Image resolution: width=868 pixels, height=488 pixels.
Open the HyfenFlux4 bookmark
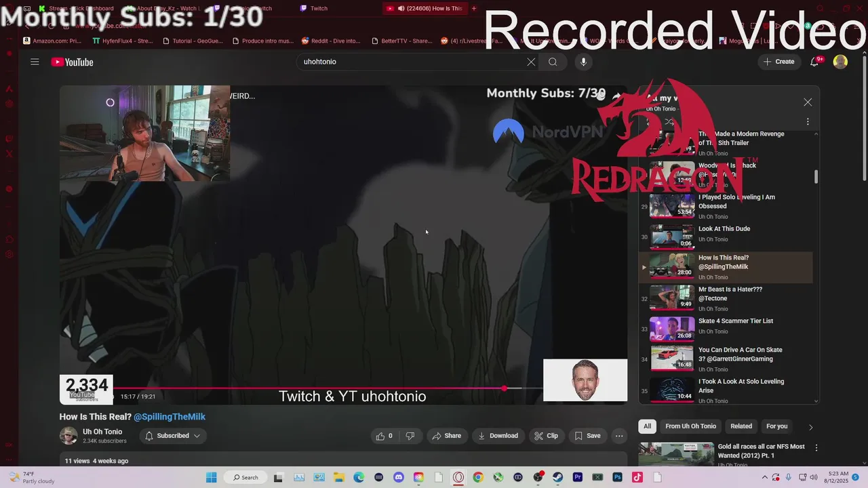[123, 41]
